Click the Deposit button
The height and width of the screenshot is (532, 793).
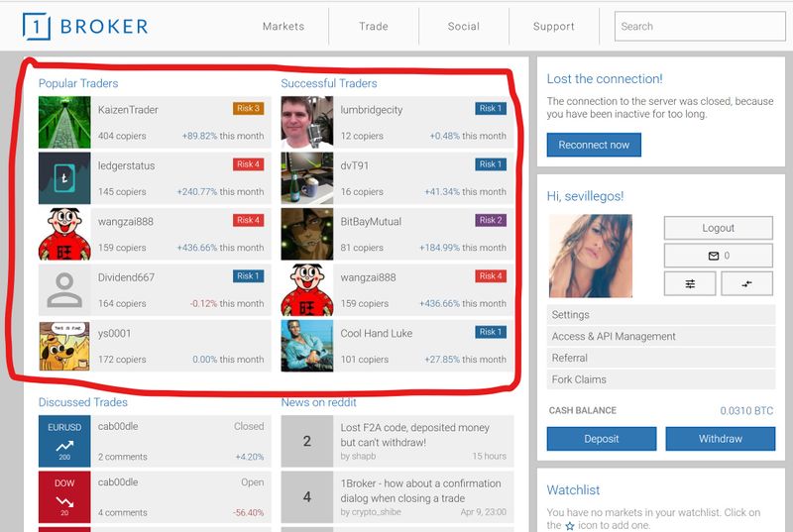tap(602, 439)
